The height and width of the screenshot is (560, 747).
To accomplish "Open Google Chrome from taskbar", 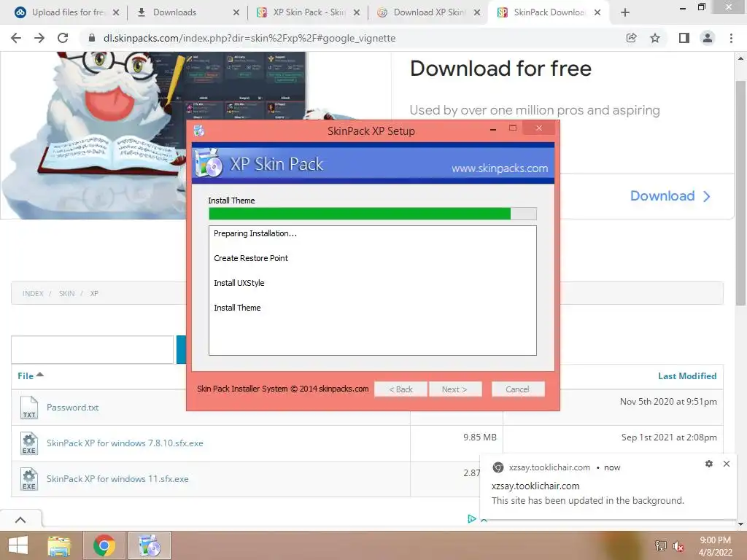I will [x=104, y=545].
